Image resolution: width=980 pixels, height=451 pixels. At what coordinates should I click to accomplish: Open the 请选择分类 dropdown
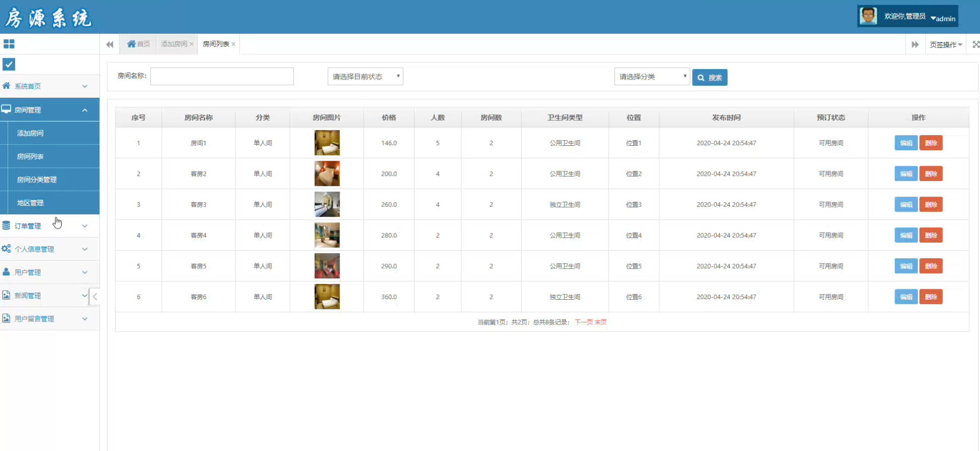coord(652,76)
